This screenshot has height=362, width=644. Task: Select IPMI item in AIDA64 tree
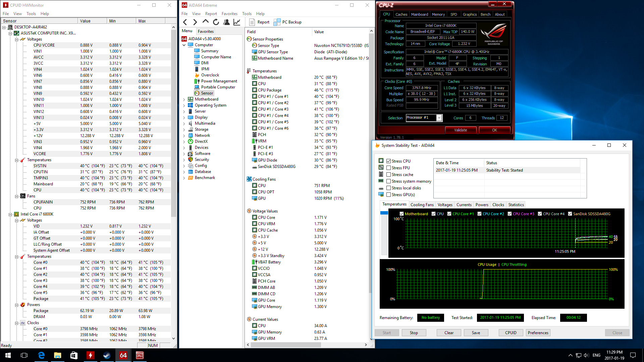point(202,69)
